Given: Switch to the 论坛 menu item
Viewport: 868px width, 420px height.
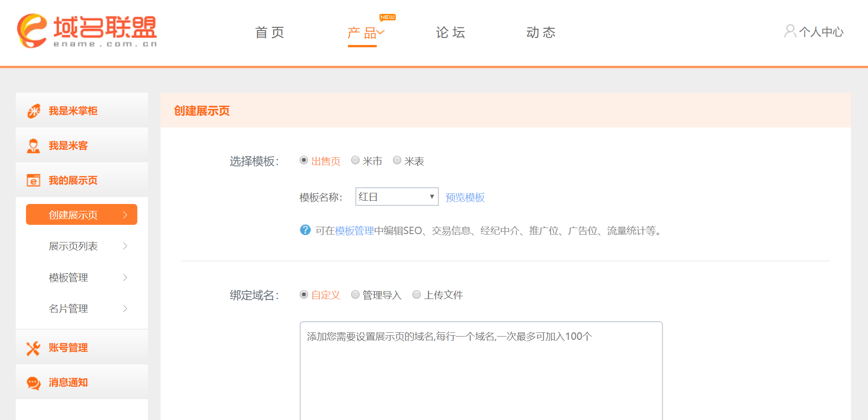Looking at the screenshot, I should [x=450, y=32].
